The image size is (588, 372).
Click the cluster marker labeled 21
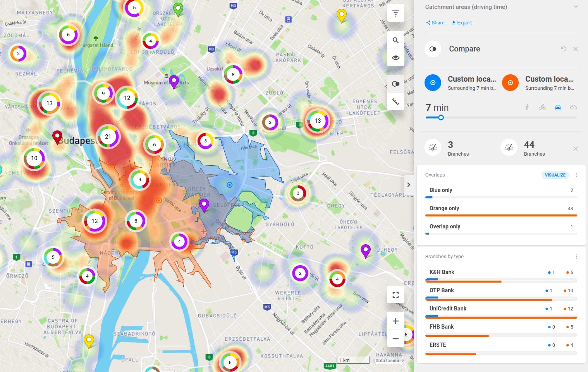[x=108, y=137]
